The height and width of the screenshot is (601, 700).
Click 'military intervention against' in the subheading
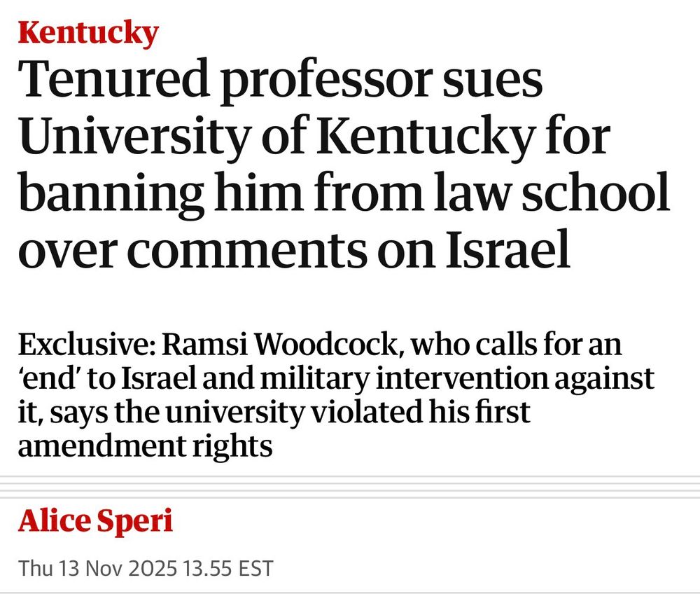[x=483, y=378]
